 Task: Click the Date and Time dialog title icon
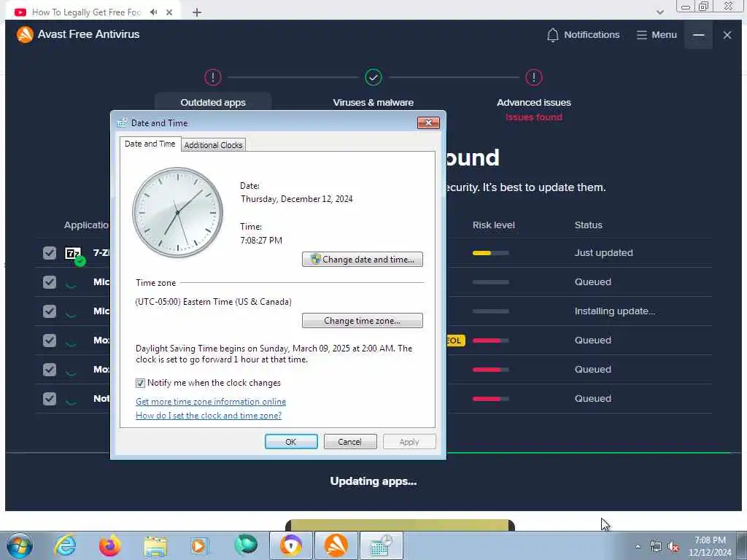(x=122, y=122)
